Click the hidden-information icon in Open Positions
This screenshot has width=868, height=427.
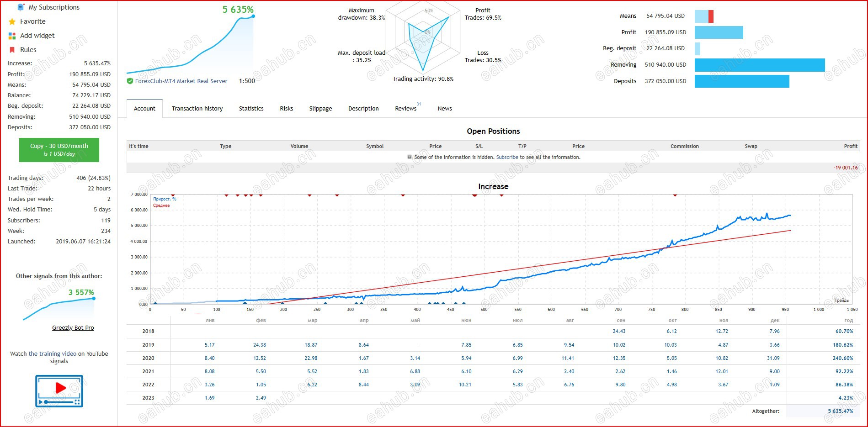(410, 157)
